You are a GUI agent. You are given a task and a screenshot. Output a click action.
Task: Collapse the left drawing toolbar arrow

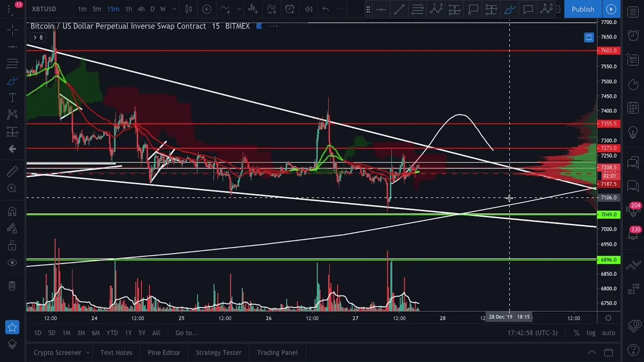coord(13,149)
